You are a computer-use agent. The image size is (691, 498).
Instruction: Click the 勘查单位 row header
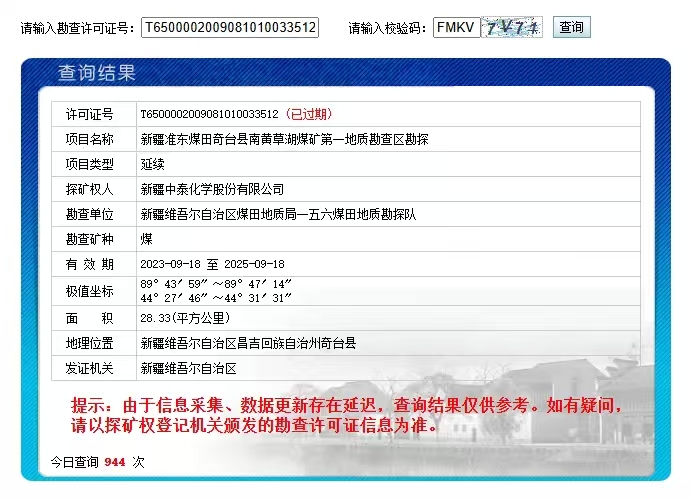coord(89,215)
